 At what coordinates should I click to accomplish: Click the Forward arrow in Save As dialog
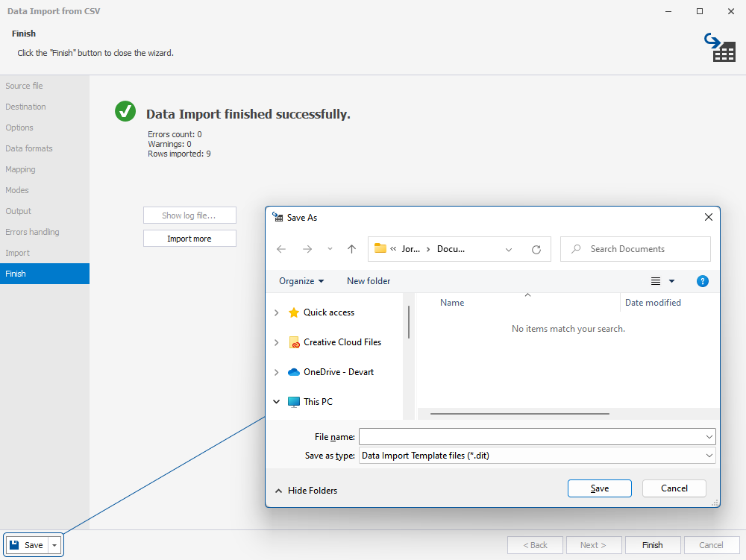307,249
